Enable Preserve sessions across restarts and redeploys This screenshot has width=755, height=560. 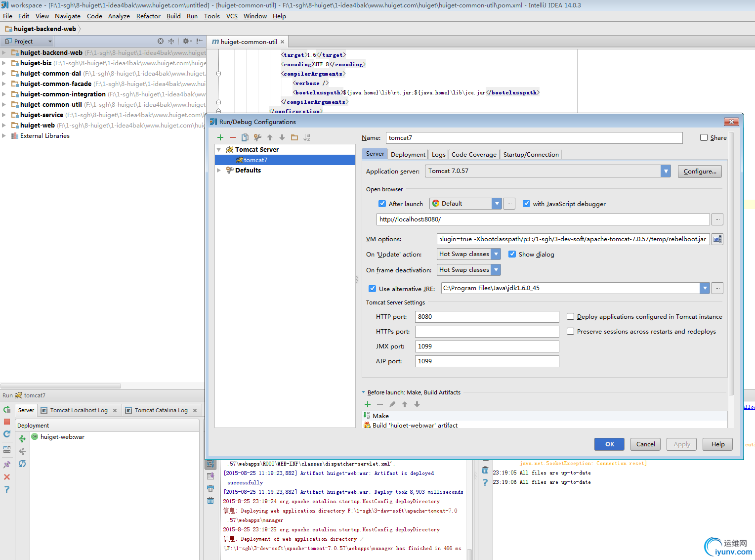[570, 331]
